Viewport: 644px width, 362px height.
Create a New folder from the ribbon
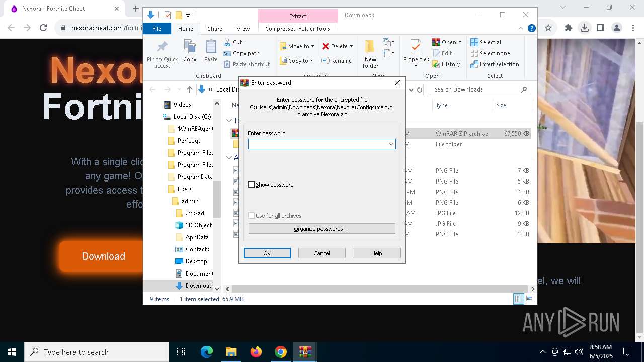coord(370,54)
